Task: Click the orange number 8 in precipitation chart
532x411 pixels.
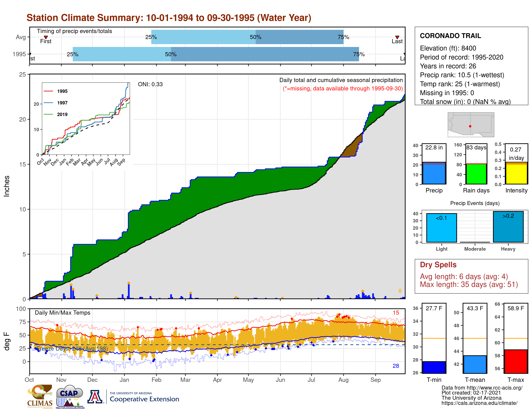Action: [400, 291]
